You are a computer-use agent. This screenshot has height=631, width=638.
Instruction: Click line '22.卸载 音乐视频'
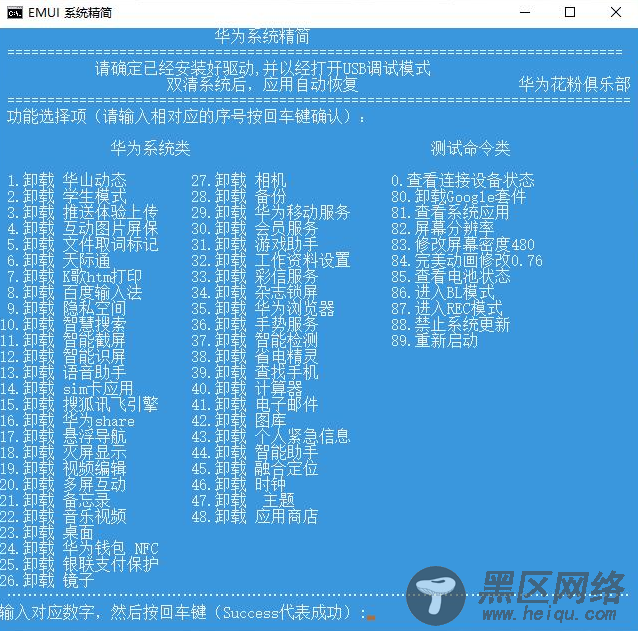(x=63, y=517)
